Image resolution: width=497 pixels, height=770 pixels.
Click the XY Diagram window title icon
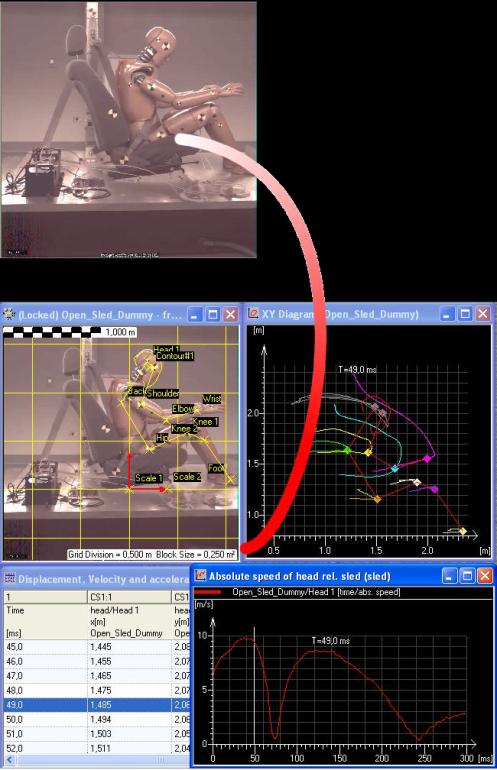[x=253, y=314]
